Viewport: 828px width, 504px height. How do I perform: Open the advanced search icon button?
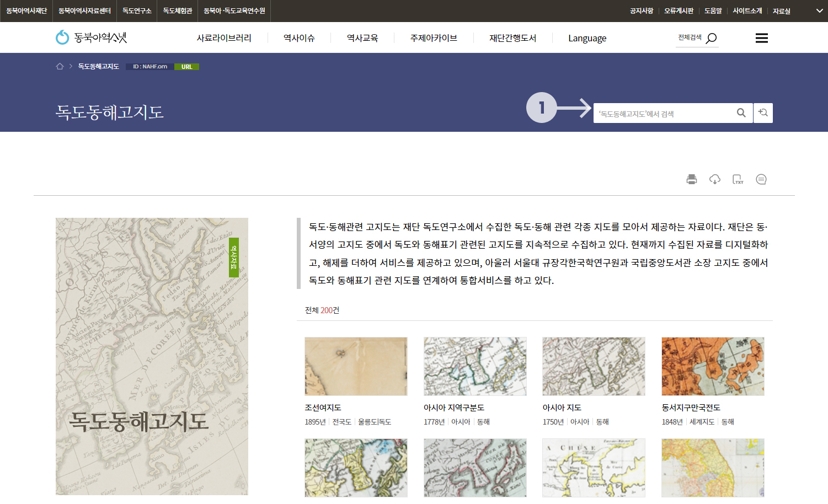click(763, 113)
